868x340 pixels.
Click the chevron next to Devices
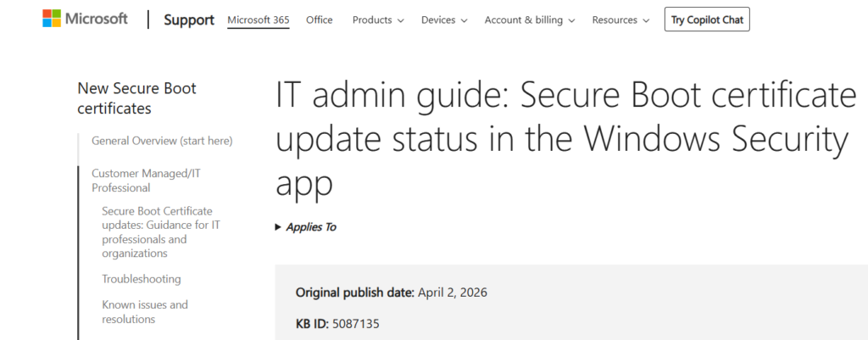(464, 20)
